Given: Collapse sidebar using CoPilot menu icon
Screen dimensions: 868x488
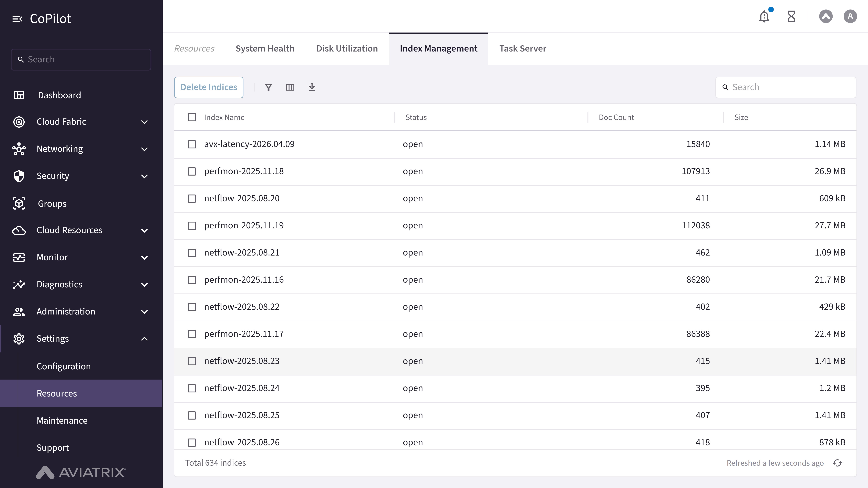Looking at the screenshot, I should tap(17, 19).
